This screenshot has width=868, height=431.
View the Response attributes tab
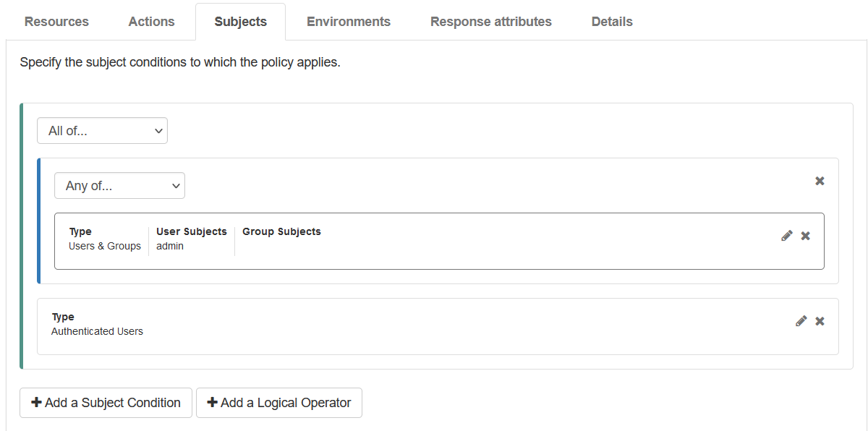tap(490, 21)
